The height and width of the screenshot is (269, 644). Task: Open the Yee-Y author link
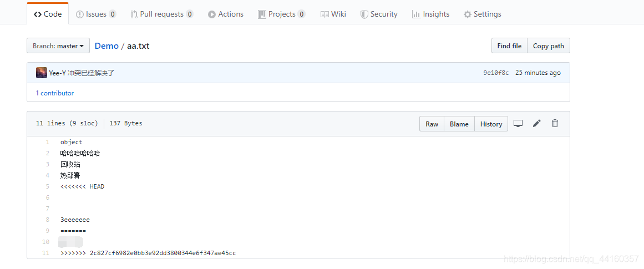click(x=58, y=73)
